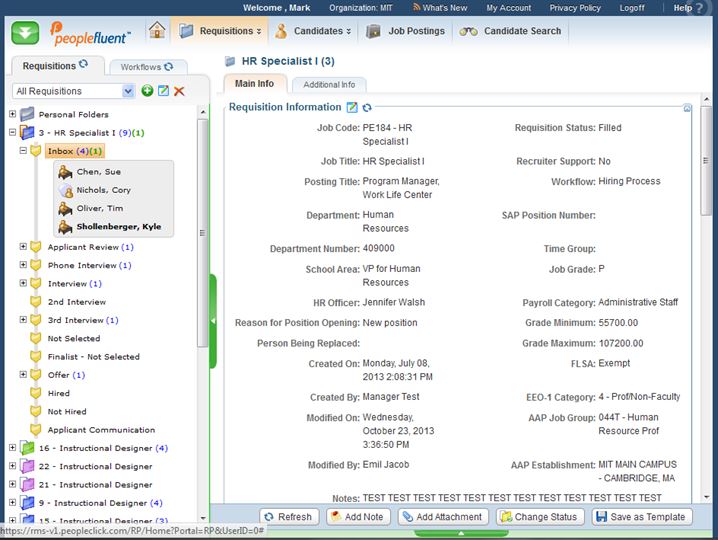The width and height of the screenshot is (718, 540).
Task: Click the Change Status button
Action: click(540, 517)
